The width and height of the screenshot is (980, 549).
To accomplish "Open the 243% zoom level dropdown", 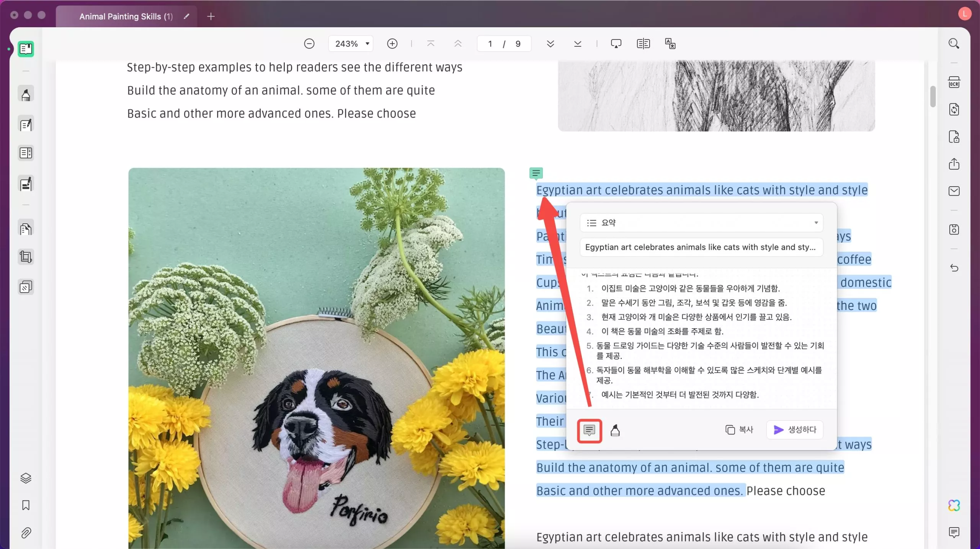I will click(351, 44).
